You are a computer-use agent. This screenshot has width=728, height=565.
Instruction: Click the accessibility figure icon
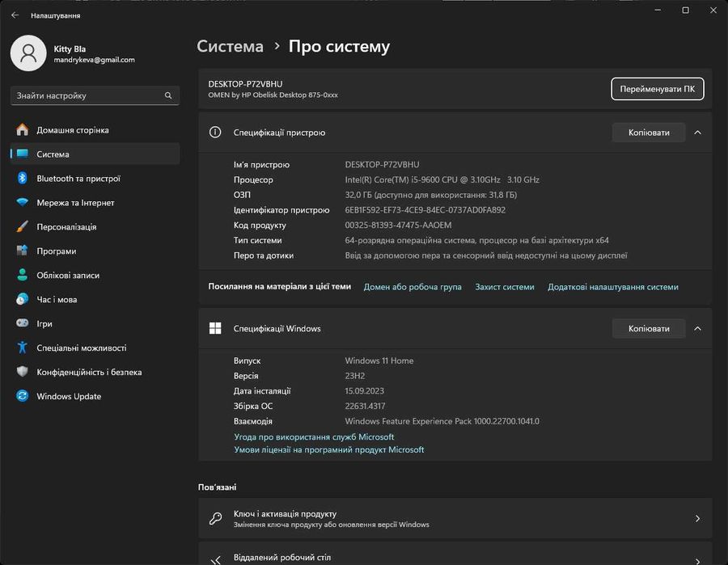pos(23,348)
